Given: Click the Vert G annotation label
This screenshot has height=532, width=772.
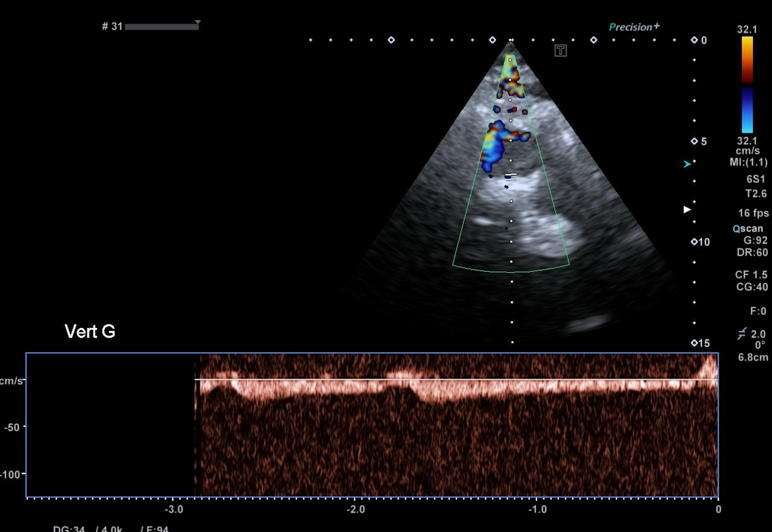Looking at the screenshot, I should click(90, 332).
